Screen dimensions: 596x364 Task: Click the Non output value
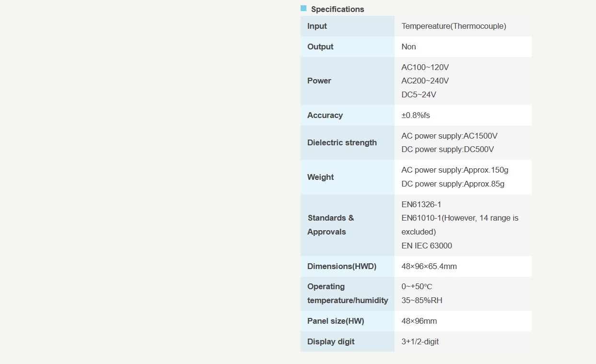[409, 47]
